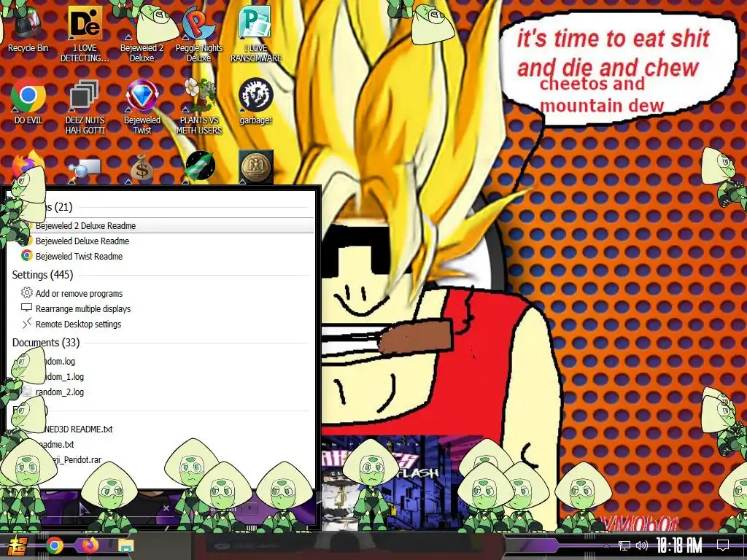Select the green rocket desktop icon
This screenshot has height=560, width=747.
[200, 167]
